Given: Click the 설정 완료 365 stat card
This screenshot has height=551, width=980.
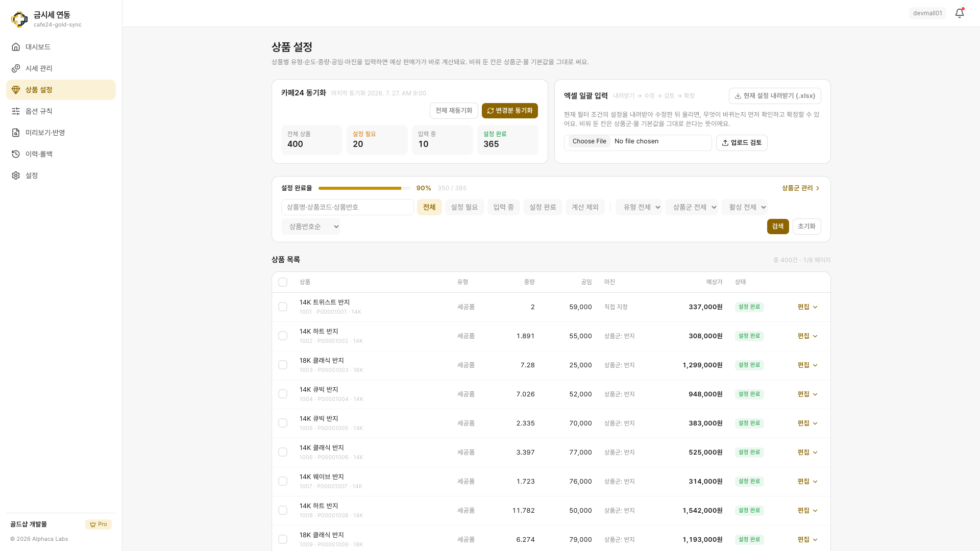Looking at the screenshot, I should coord(508,140).
